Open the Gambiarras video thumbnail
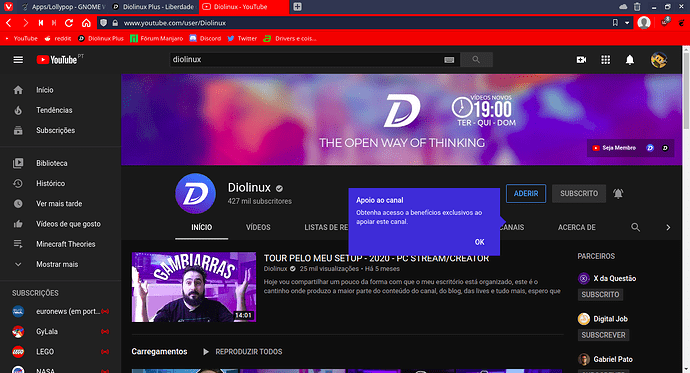The image size is (690, 373). (194, 287)
